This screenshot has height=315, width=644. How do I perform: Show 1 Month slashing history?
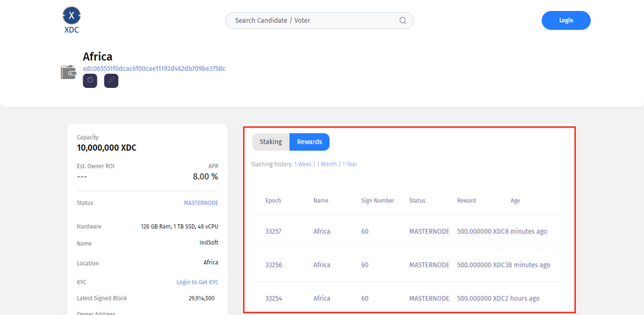[326, 164]
